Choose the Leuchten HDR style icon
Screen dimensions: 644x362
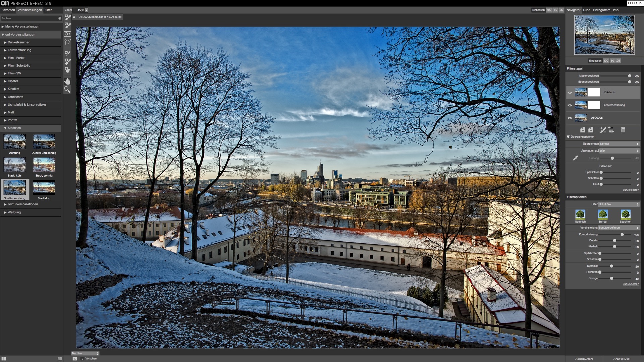click(625, 215)
